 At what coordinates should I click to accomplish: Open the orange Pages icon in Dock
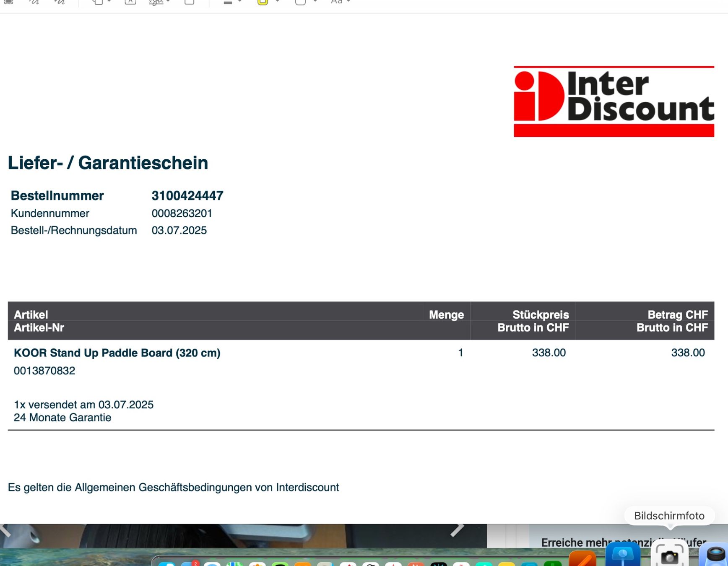point(582,558)
